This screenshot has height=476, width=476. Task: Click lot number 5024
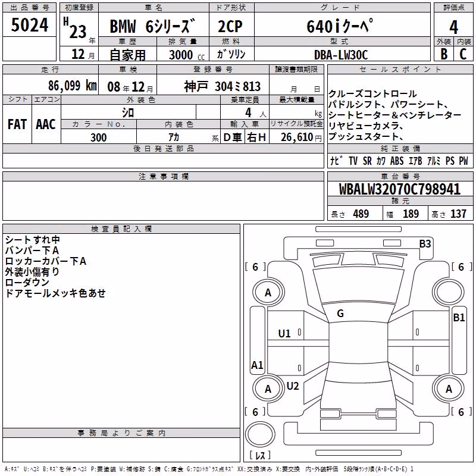(29, 24)
